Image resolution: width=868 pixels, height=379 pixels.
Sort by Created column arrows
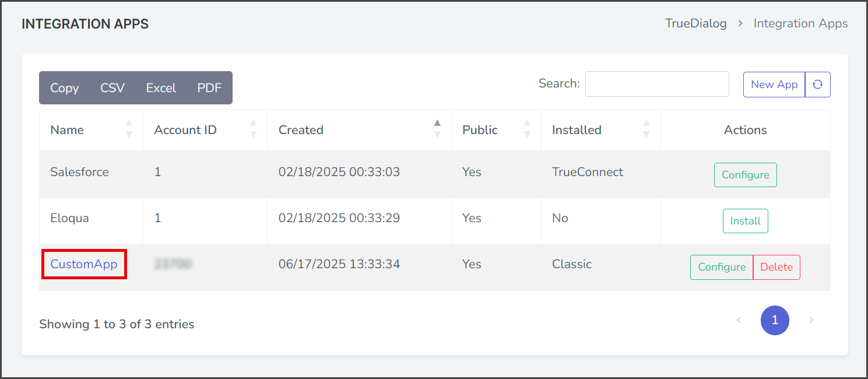click(x=437, y=129)
